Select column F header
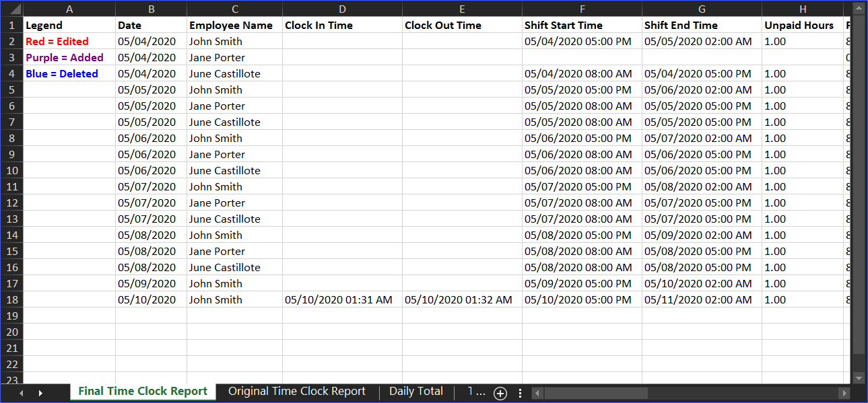Viewport: 868px width, 403px height. coord(582,9)
